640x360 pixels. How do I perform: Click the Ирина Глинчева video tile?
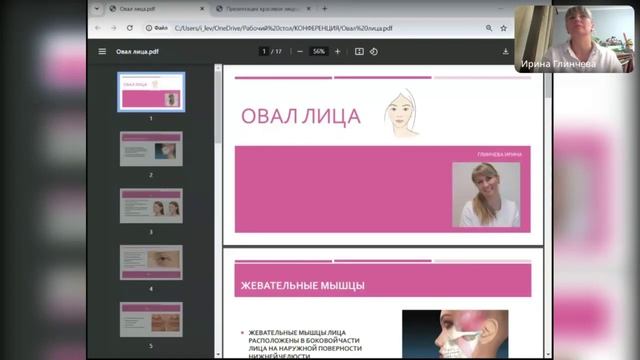575,39
